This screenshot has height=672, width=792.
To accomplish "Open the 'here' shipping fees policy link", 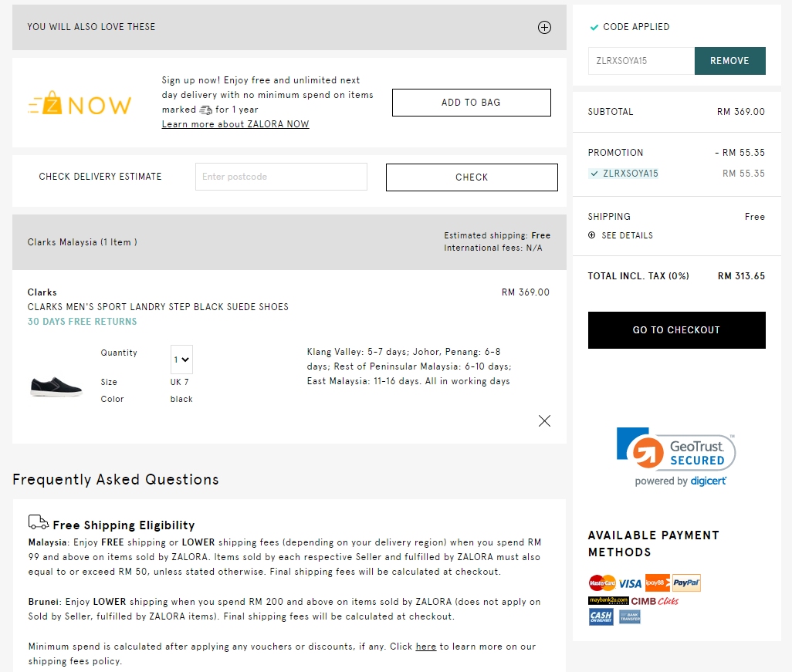I will click(425, 647).
